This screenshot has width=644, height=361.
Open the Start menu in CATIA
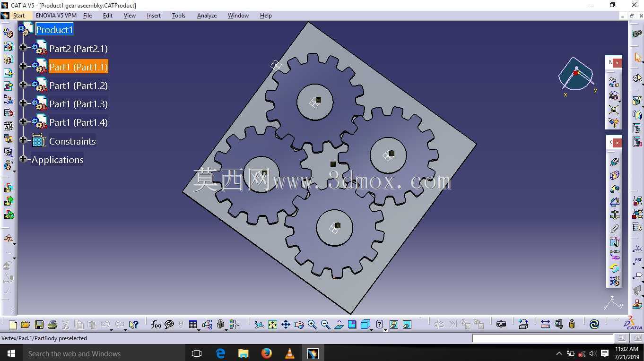pos(19,16)
